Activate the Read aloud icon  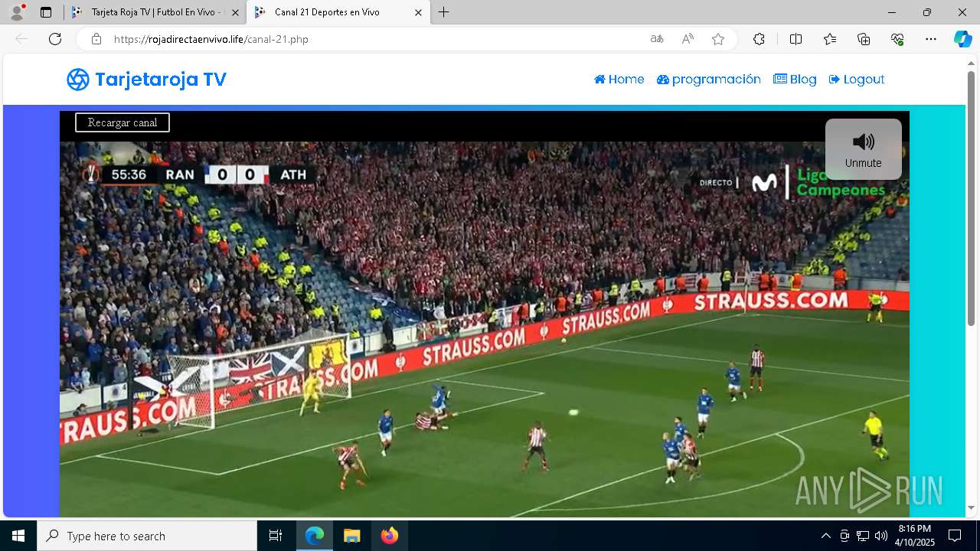(x=688, y=39)
